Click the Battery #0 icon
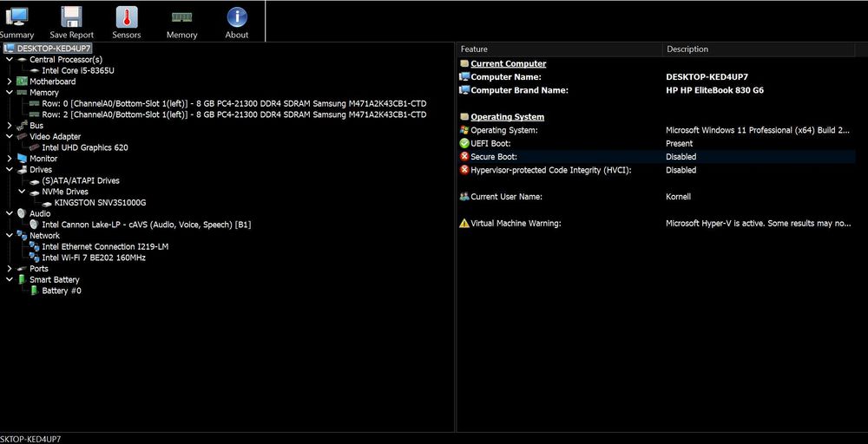 35,291
